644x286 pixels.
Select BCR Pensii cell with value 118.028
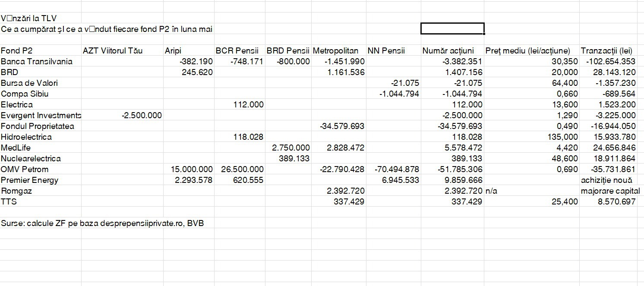click(x=248, y=137)
